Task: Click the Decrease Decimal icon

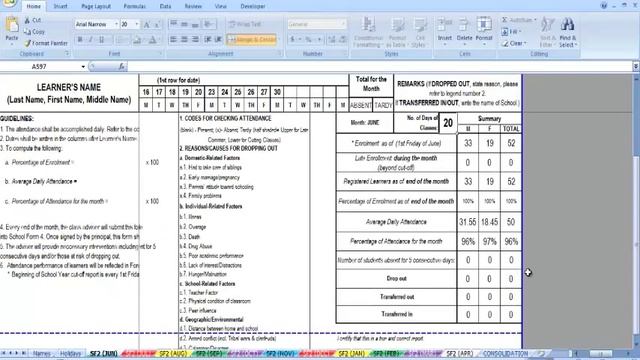Action: [x=342, y=40]
